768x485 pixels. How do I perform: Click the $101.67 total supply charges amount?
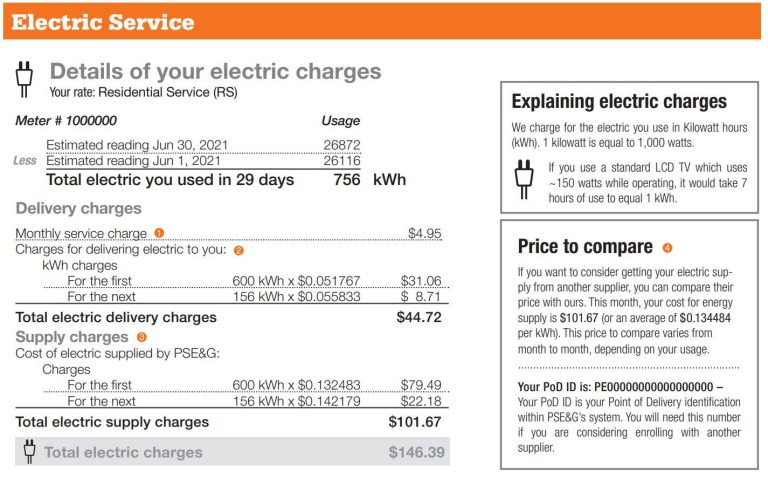[415, 422]
